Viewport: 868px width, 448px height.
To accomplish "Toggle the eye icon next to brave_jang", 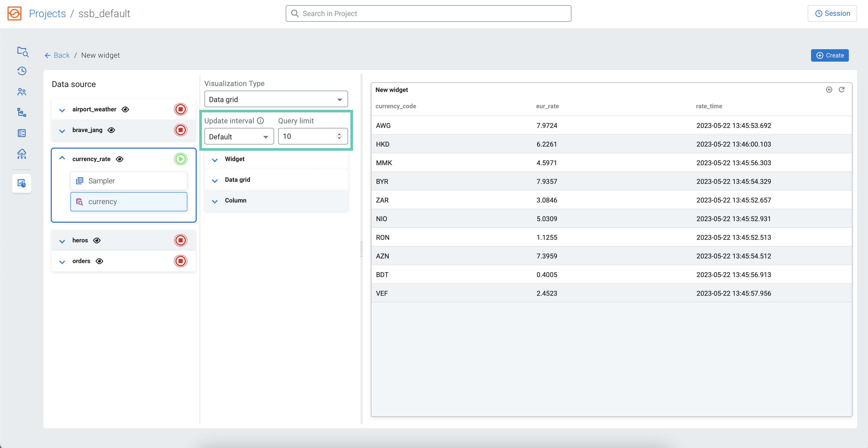I will (x=111, y=130).
